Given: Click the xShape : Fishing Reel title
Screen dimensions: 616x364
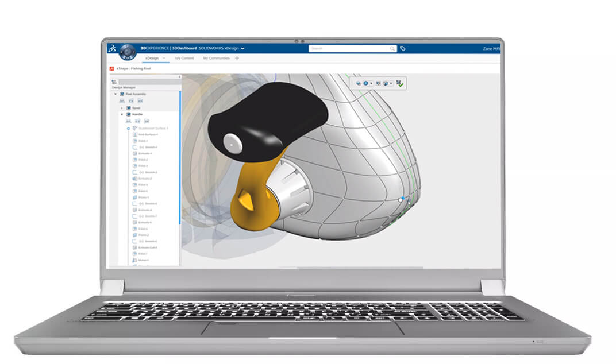Looking at the screenshot, I should coord(133,69).
